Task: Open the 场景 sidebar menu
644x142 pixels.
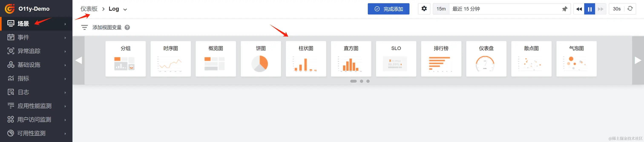Action: click(x=36, y=24)
